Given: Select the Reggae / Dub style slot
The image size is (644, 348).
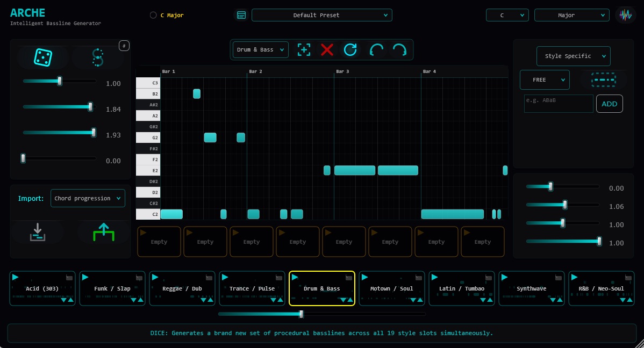Looking at the screenshot, I should click(x=182, y=288).
